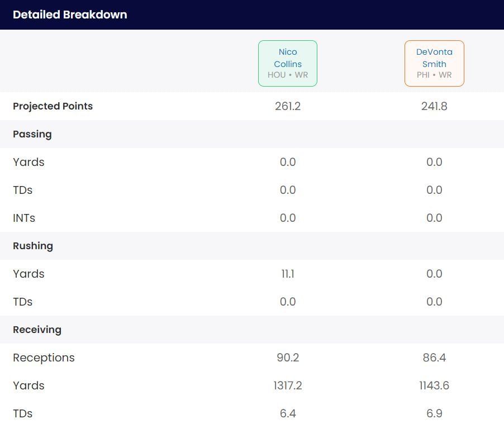Click the Rushing section heading
Screen dimensions: 504x438
click(x=33, y=246)
